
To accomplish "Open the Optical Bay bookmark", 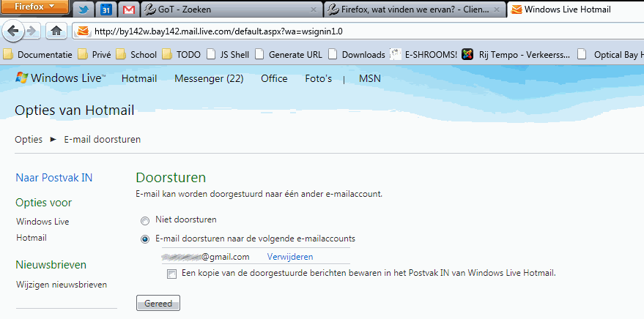I will (610, 55).
